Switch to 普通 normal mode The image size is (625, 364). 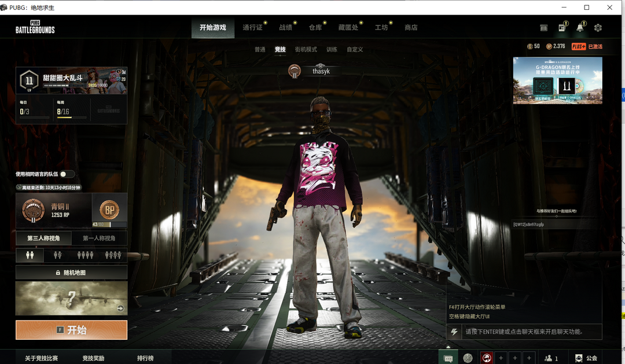pos(260,49)
